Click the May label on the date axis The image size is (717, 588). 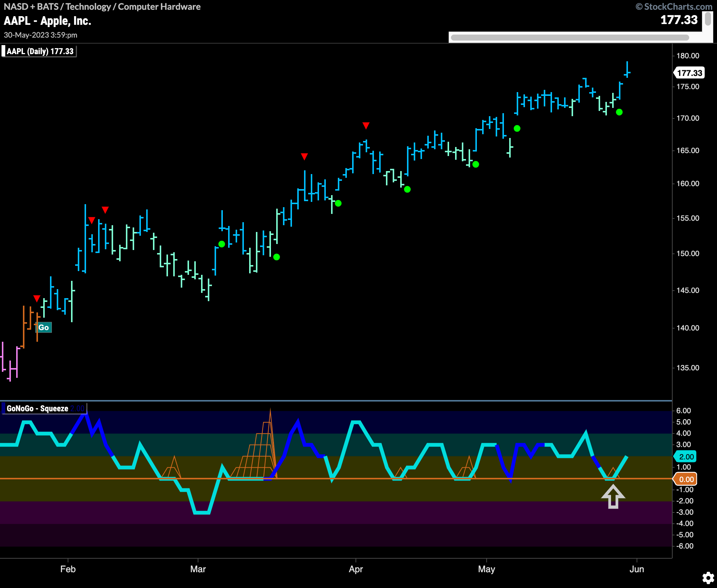pos(487,569)
